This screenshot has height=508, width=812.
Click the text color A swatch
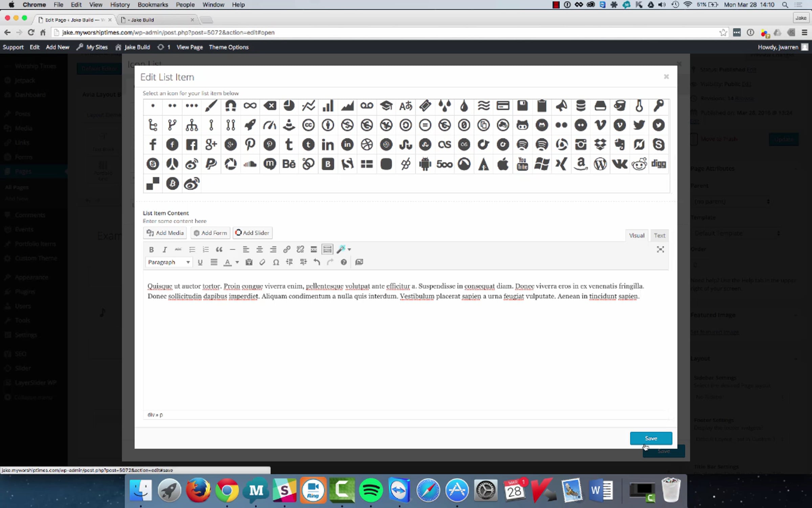[x=228, y=262]
